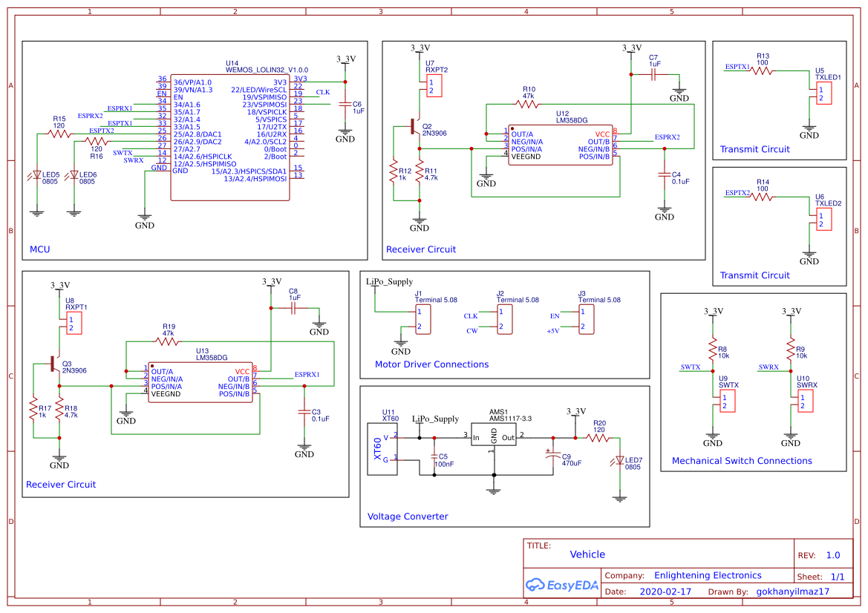Click the LED5 diode symbol
Screen dimensions: 868x613
[x=36, y=175]
